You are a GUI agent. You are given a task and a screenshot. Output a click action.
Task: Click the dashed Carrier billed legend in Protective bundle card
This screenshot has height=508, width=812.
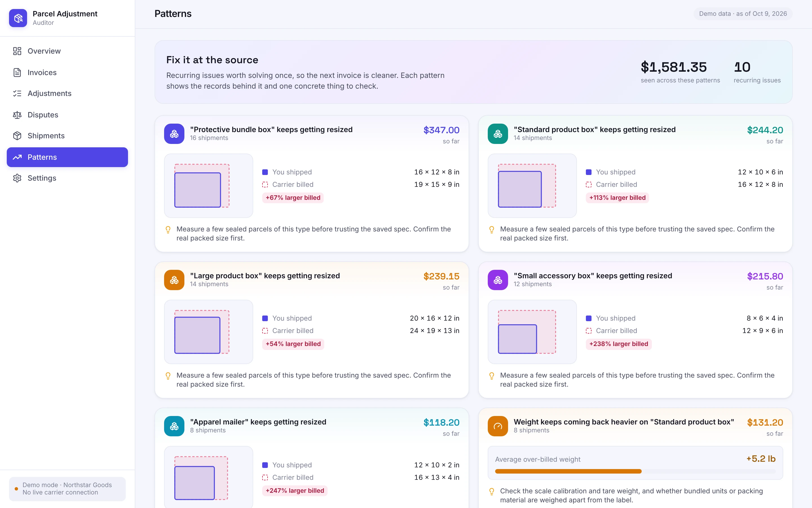point(265,185)
